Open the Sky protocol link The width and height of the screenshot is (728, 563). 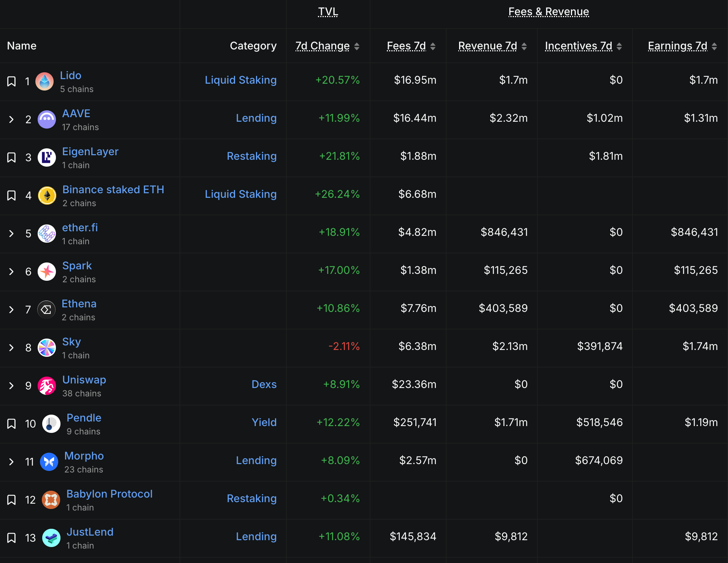tap(72, 342)
